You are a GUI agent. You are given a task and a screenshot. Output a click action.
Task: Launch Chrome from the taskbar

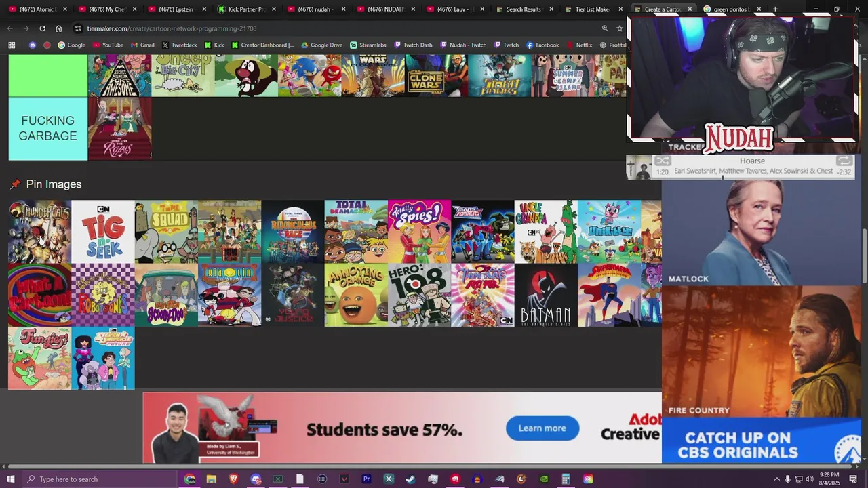coord(190,479)
